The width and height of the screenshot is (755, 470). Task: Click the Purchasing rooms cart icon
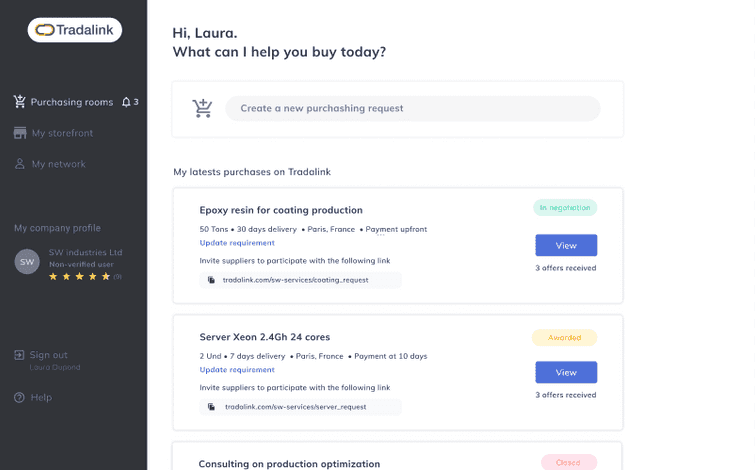click(19, 102)
